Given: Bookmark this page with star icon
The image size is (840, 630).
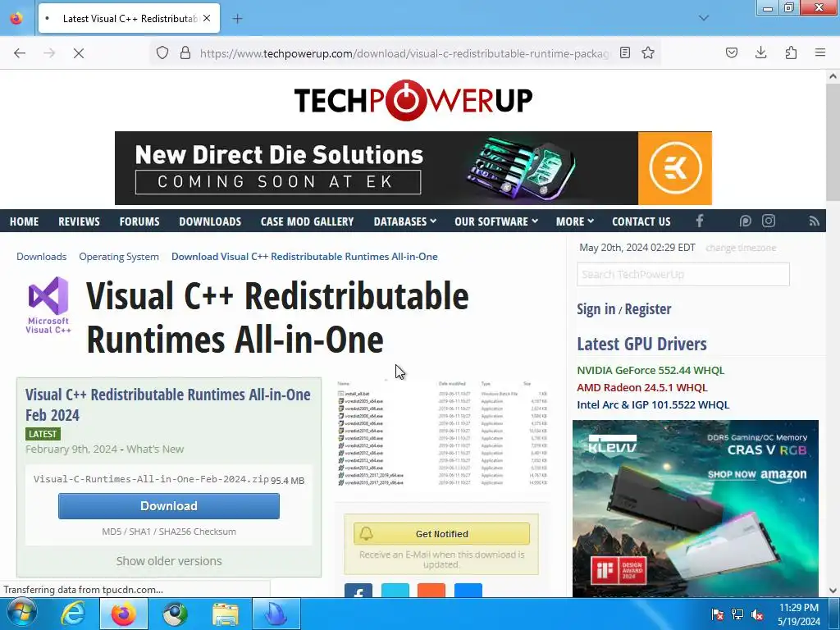Looking at the screenshot, I should [648, 52].
